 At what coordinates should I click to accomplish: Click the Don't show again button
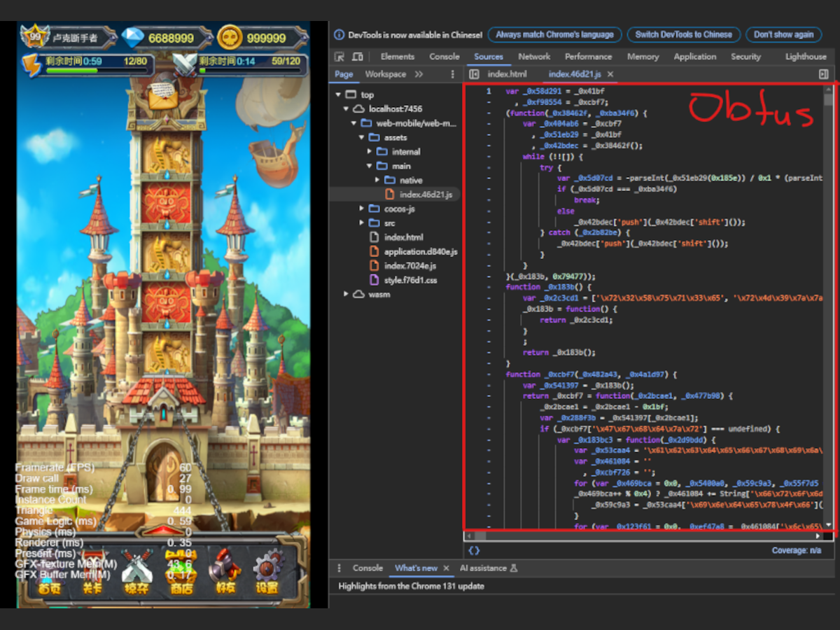783,34
